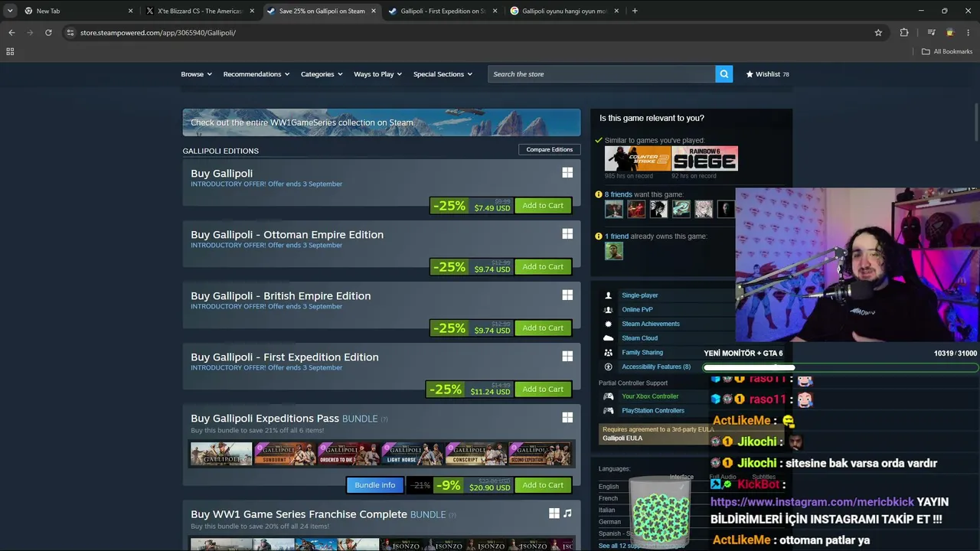980x551 pixels.
Task: Open the '8 friends' link
Action: pos(619,194)
